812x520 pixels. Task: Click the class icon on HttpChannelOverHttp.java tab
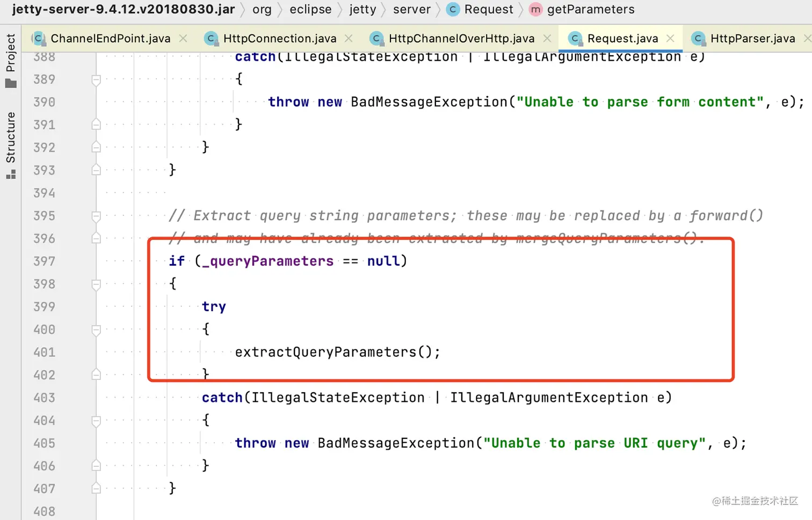pyautogui.click(x=377, y=38)
